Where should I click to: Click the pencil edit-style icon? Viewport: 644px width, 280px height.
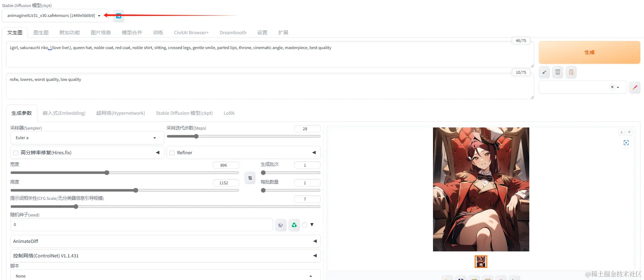(635, 87)
